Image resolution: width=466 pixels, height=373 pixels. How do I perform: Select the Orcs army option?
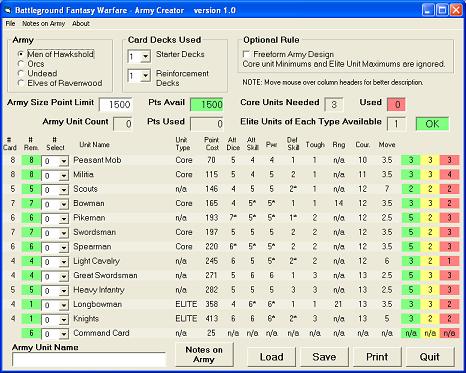[x=31, y=64]
